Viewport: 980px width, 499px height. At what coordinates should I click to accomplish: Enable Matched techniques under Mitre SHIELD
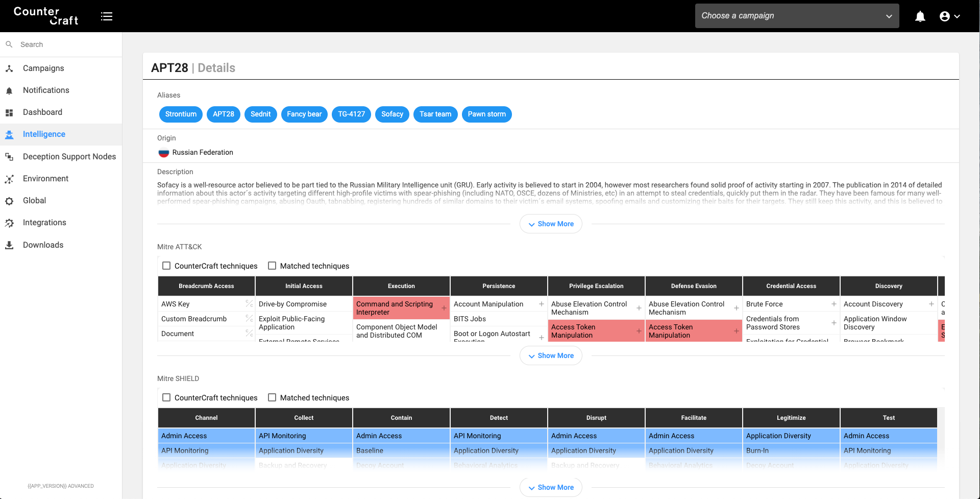pos(272,397)
